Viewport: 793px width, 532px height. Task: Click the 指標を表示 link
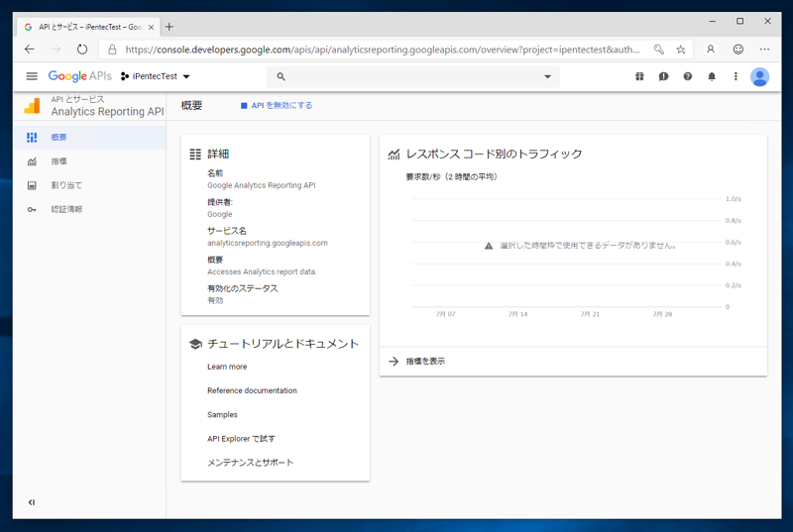point(425,362)
